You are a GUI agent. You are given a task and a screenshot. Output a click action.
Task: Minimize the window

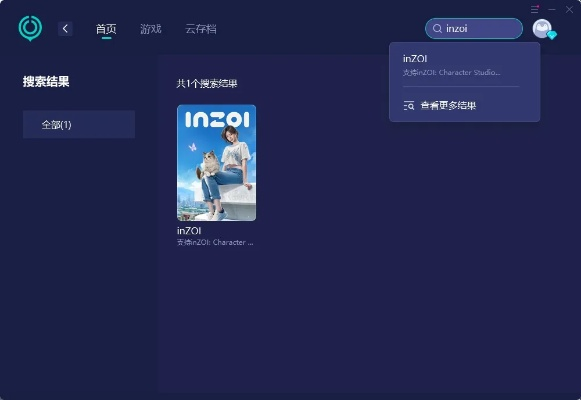tap(552, 9)
